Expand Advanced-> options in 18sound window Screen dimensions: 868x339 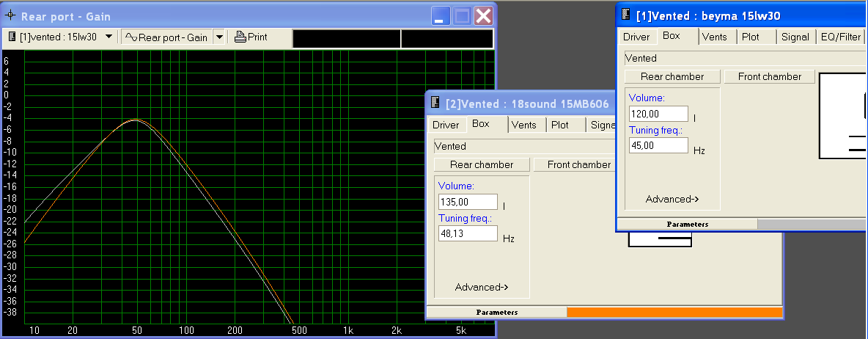pos(482,287)
